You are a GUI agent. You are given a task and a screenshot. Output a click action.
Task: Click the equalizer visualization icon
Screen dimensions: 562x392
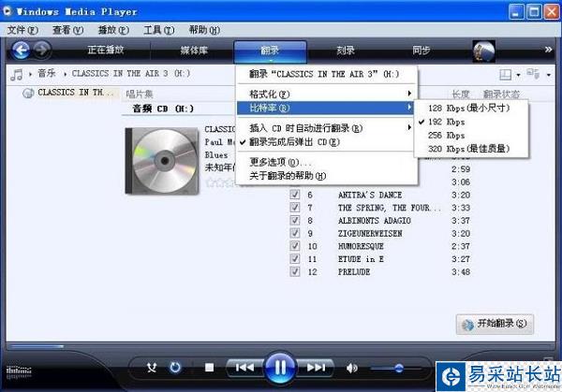pos(19,371)
